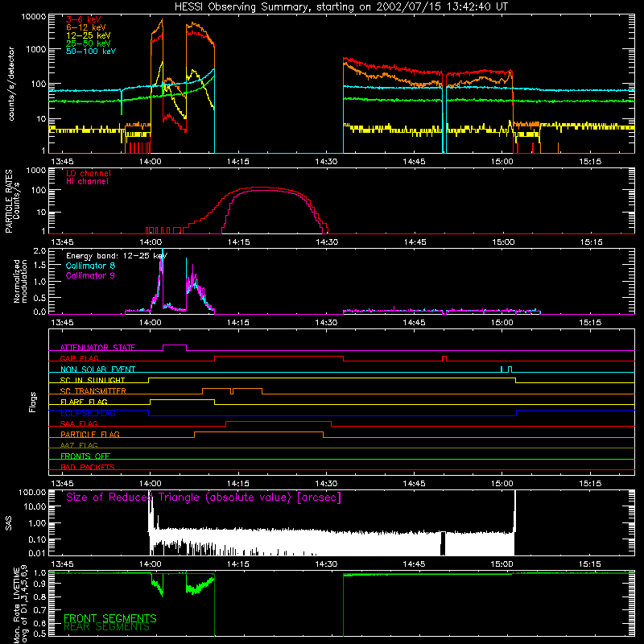
Task: Select the GAP FLAG label
Action: point(79,358)
